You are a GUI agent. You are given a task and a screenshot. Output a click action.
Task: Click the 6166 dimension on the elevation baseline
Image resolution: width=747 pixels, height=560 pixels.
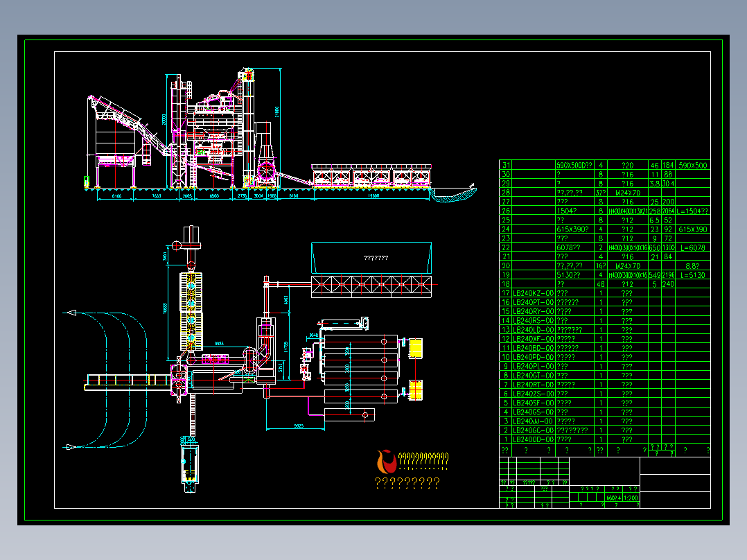[116, 196]
